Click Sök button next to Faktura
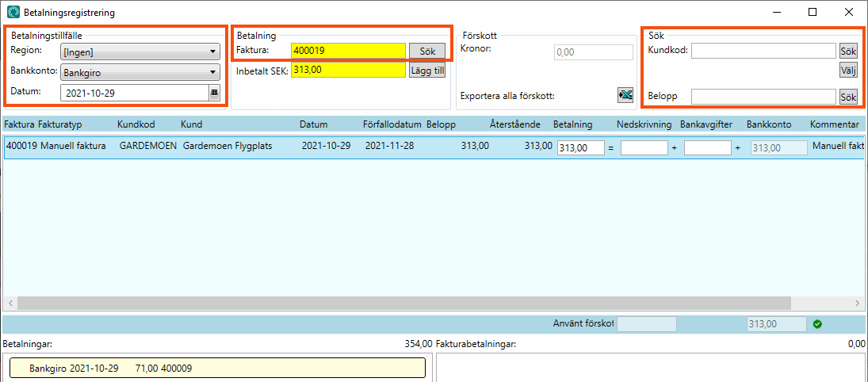The image size is (868, 382). (x=427, y=51)
